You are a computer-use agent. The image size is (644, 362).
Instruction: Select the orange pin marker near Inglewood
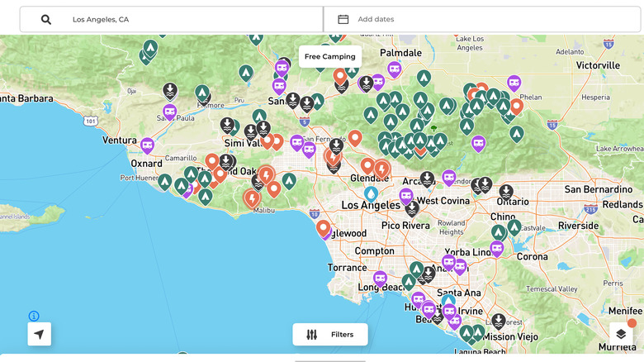324,227
